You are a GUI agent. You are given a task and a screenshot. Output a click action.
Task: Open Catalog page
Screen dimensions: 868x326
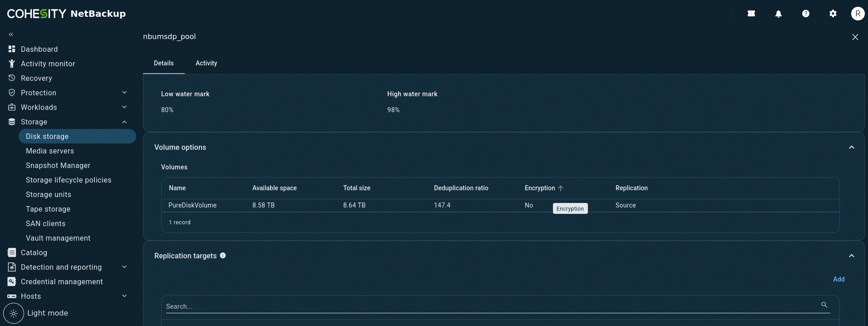[34, 252]
